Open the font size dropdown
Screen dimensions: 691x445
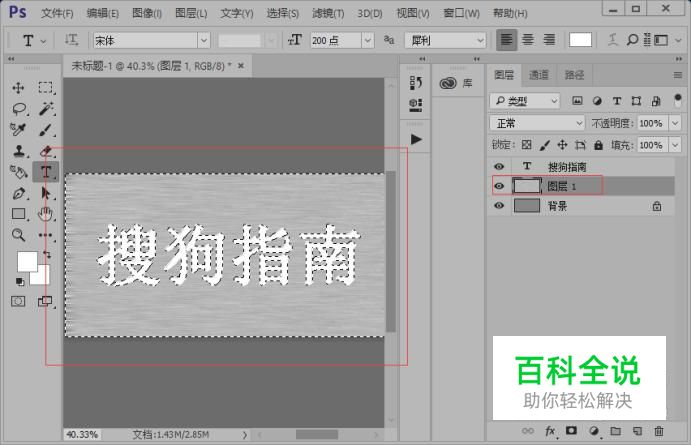click(368, 41)
